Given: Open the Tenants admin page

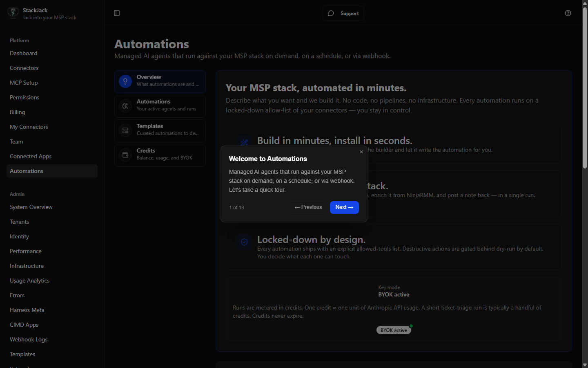Looking at the screenshot, I should tap(52, 222).
